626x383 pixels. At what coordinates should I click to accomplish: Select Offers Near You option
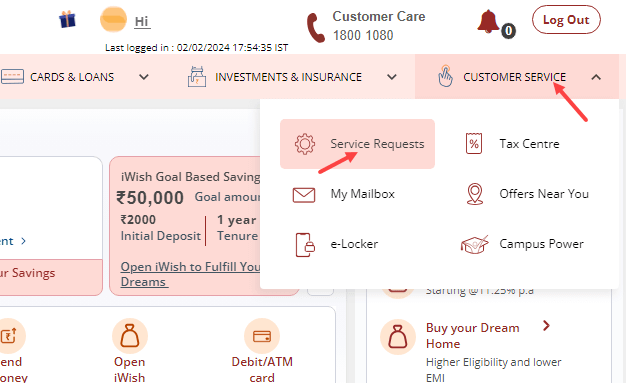[x=544, y=194]
